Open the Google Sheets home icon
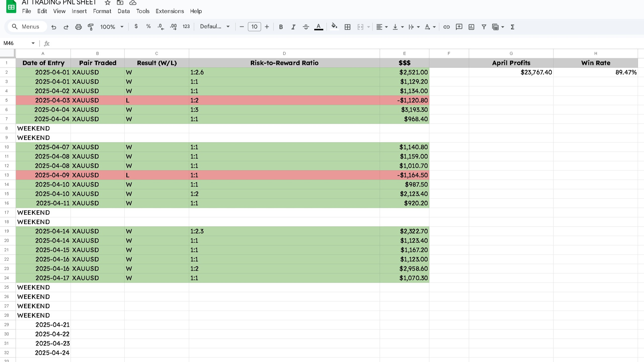 point(11,7)
